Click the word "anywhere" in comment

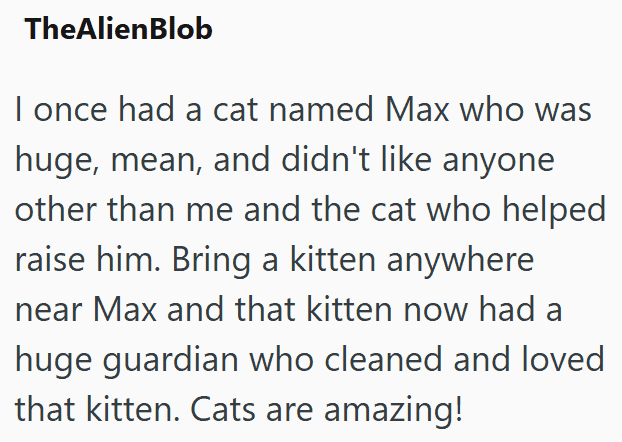463,260
